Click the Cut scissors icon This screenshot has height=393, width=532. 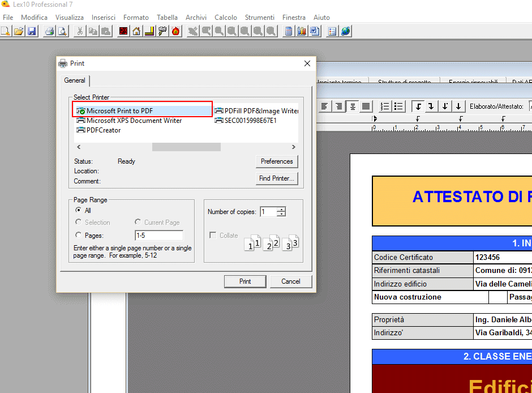80,31
